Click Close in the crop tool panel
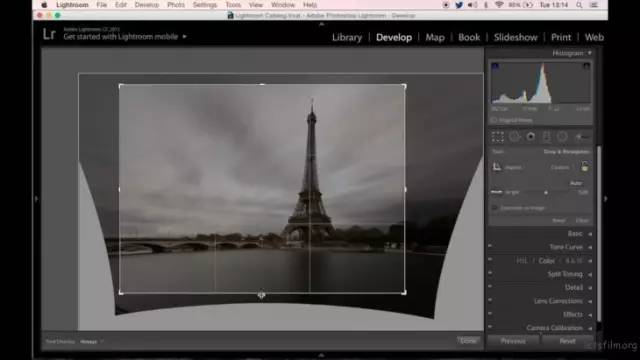This screenshot has width=640, height=360. [582, 220]
